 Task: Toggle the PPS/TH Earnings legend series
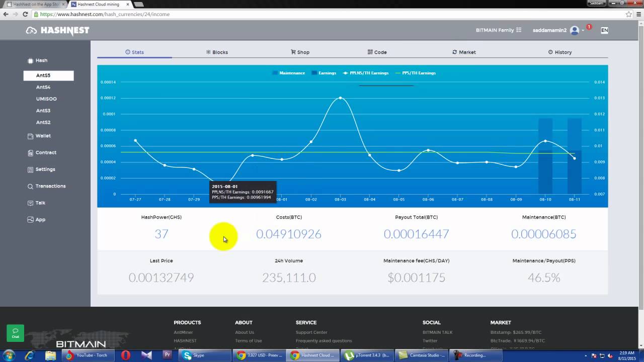(x=416, y=73)
